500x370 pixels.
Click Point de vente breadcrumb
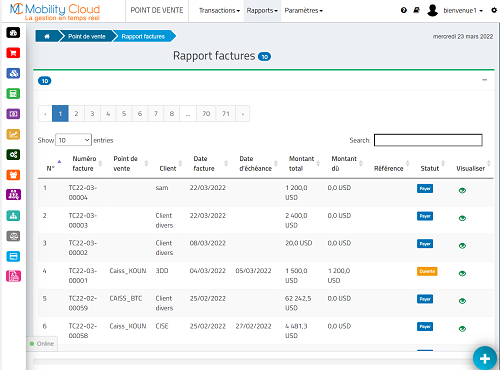pos(87,36)
